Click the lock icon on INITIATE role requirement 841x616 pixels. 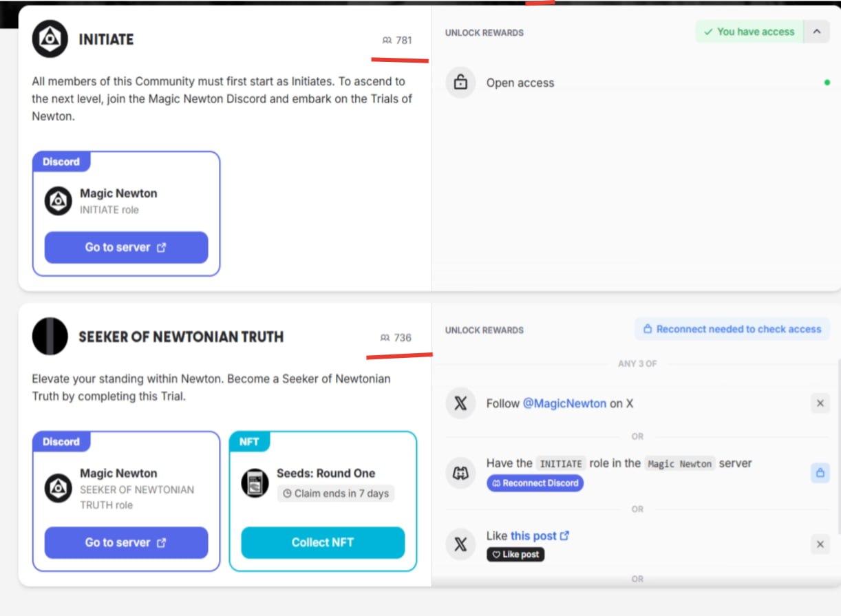[x=820, y=474]
